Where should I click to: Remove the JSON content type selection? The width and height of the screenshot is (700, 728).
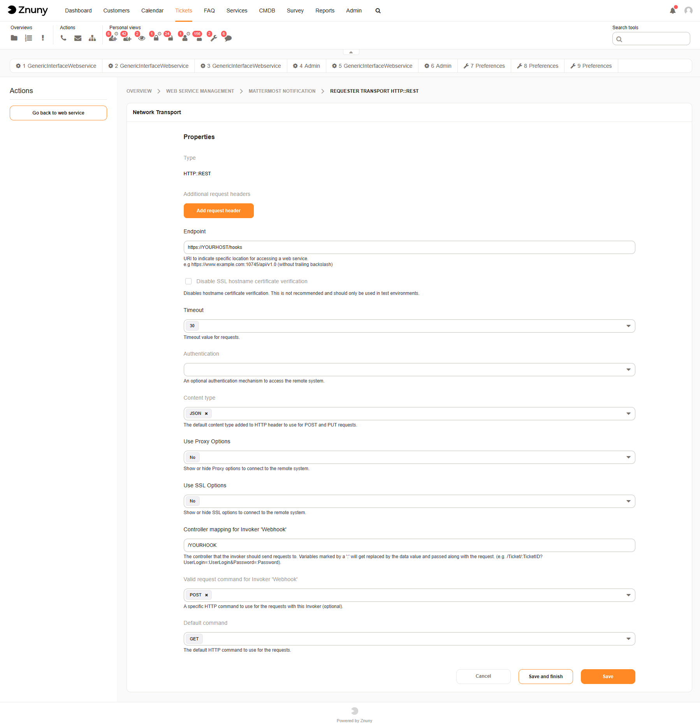(x=206, y=414)
